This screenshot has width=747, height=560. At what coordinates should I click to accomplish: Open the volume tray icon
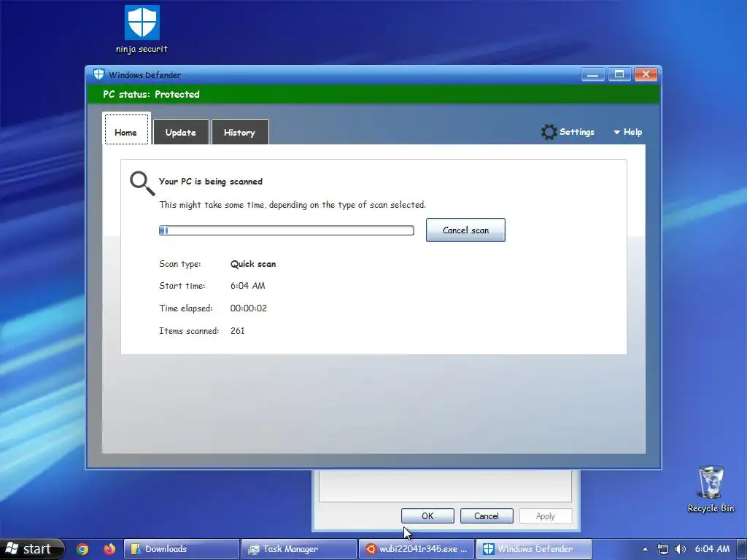[681, 549]
